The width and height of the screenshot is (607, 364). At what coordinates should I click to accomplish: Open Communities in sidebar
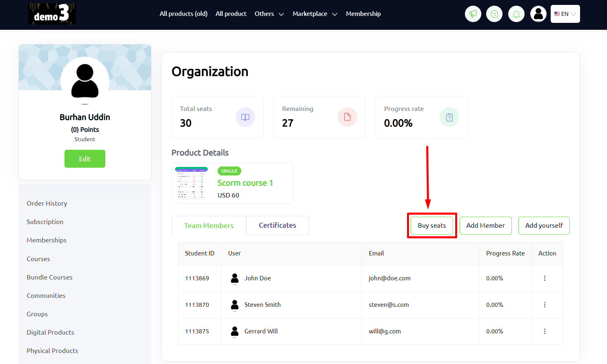pyautogui.click(x=46, y=295)
